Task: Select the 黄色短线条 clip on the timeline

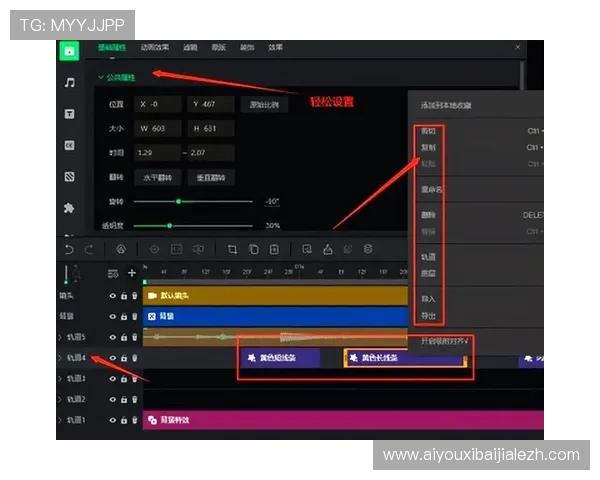Action: click(279, 358)
